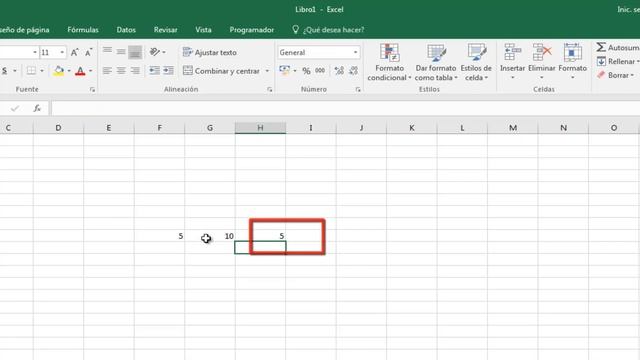Open Alineación dialog launcher
This screenshot has height=360, width=640.
(269, 89)
